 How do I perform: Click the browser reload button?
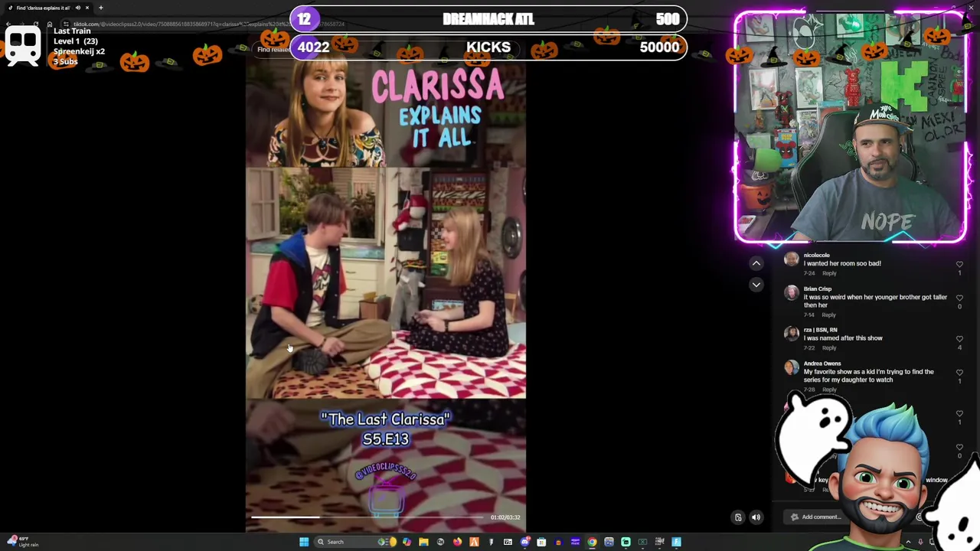[x=35, y=24]
